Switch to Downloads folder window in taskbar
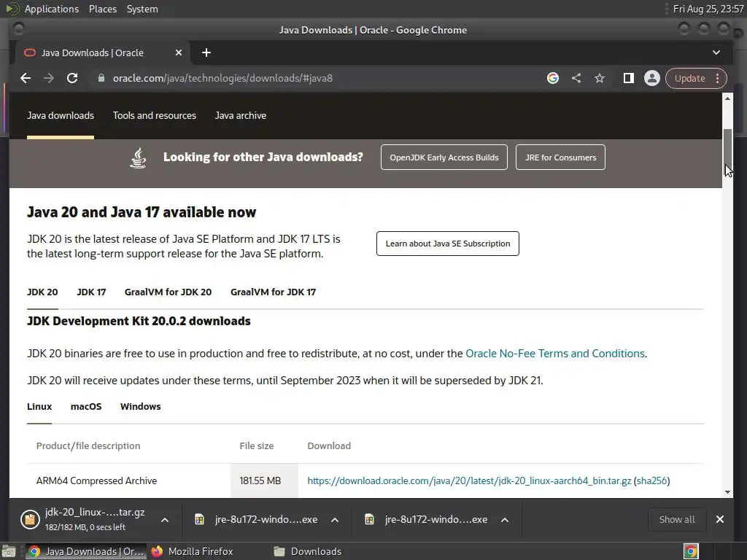Image resolution: width=747 pixels, height=560 pixels. click(x=308, y=551)
